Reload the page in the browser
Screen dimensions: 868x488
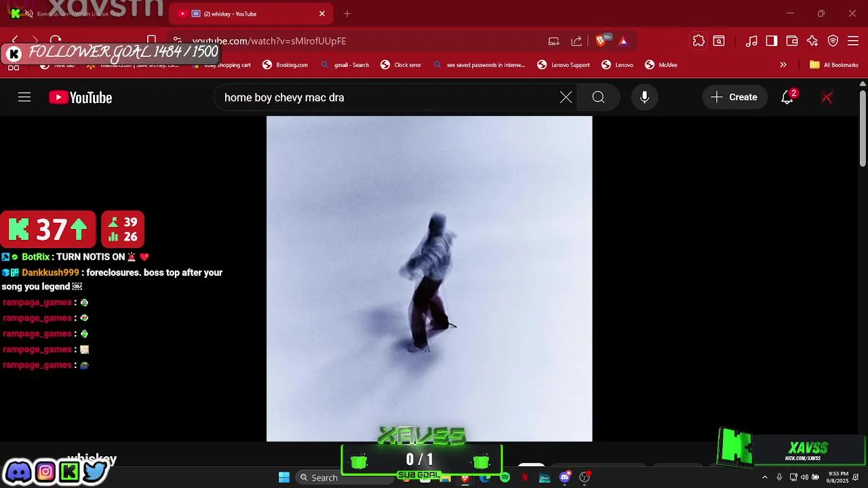56,41
